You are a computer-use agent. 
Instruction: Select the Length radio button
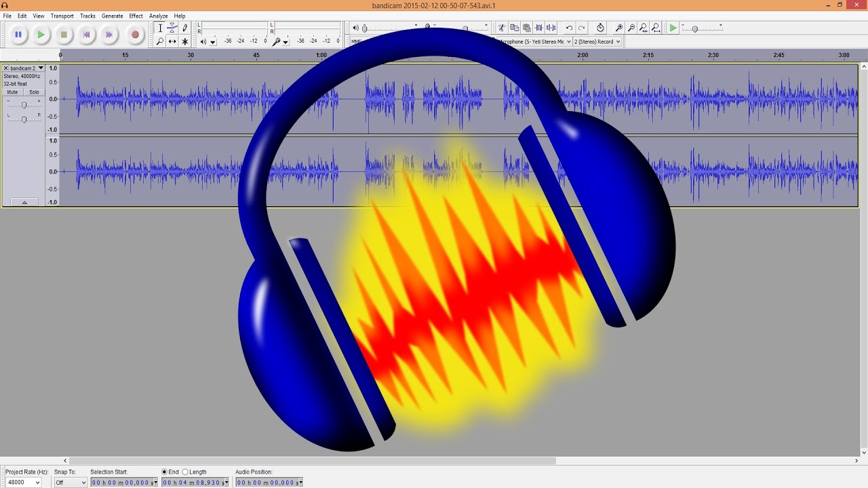click(x=185, y=472)
